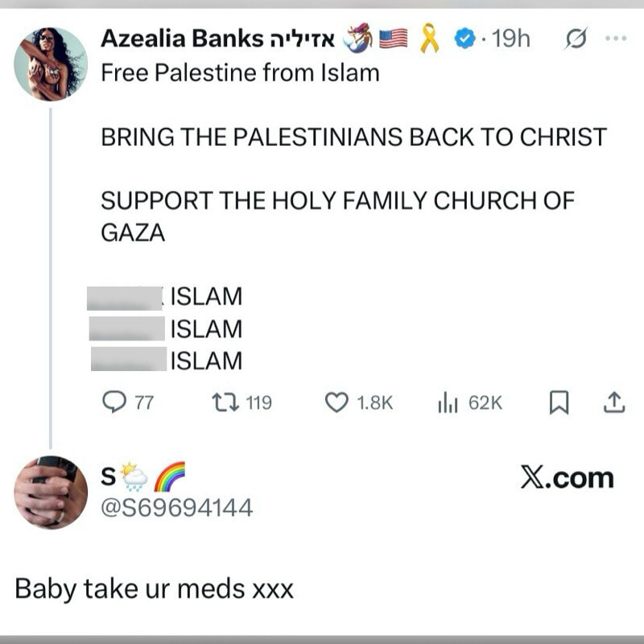Click the yellow ribbon emoji in the name

pos(429,38)
